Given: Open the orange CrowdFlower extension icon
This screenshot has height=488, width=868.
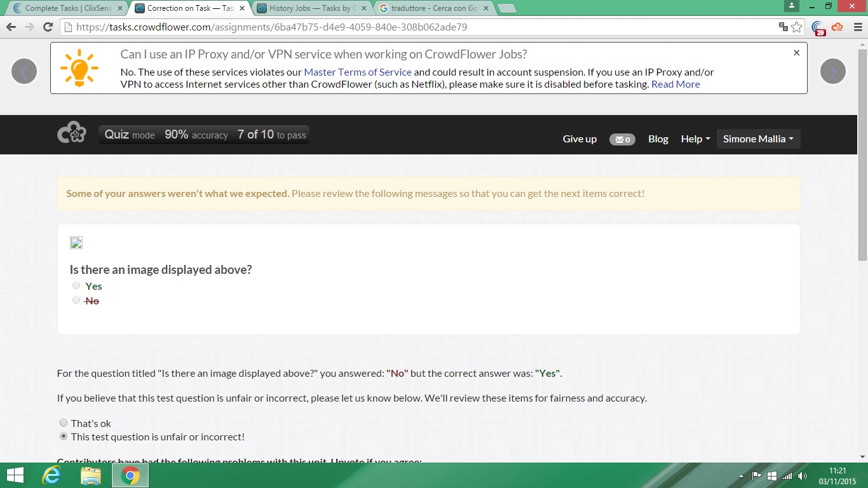Looking at the screenshot, I should click(837, 27).
